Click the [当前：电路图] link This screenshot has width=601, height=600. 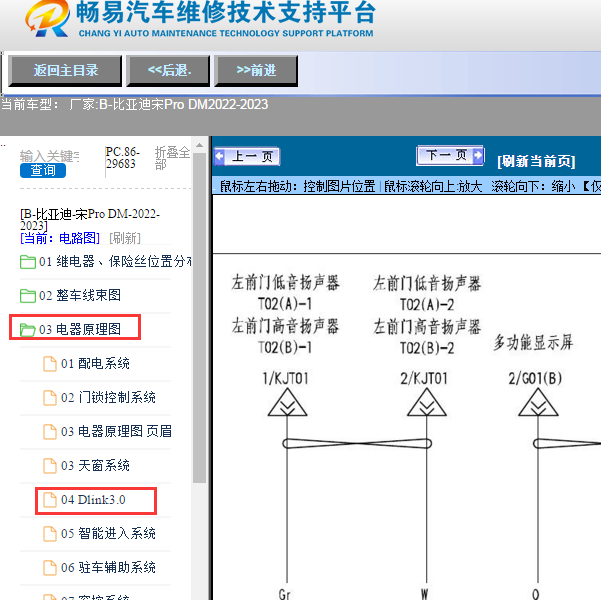(60, 238)
